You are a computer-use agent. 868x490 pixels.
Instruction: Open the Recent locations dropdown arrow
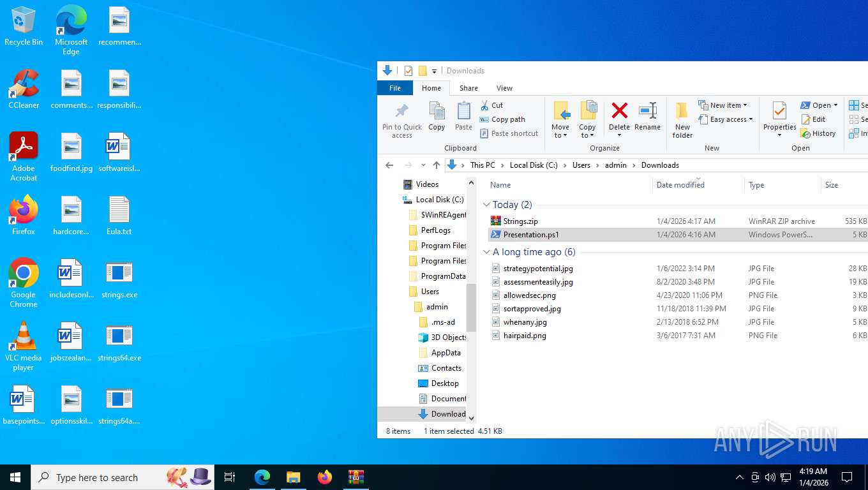[x=423, y=165]
